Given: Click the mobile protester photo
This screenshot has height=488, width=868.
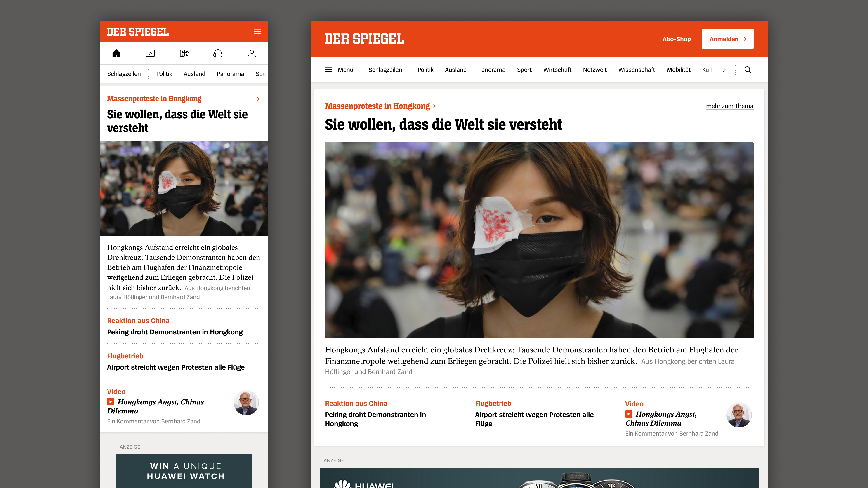Looking at the screenshot, I should 184,188.
